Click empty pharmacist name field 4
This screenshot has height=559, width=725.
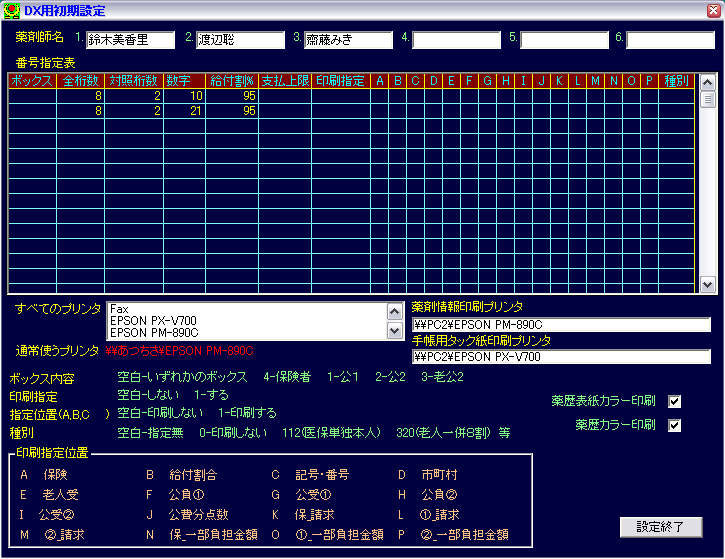(x=456, y=40)
